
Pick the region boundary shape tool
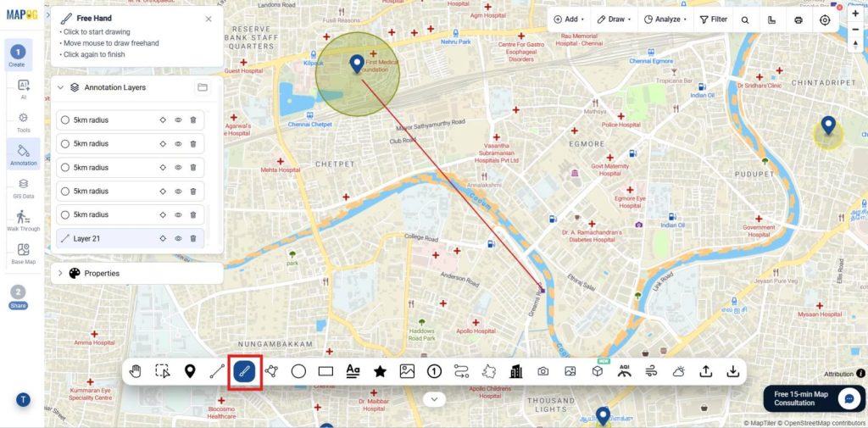489,371
